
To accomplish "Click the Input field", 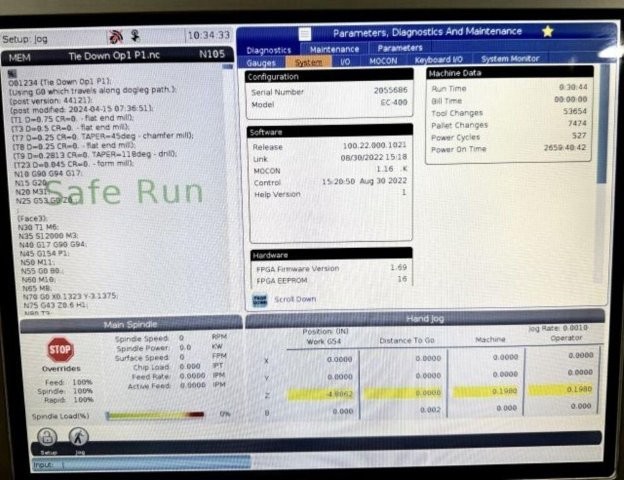I will [141, 464].
